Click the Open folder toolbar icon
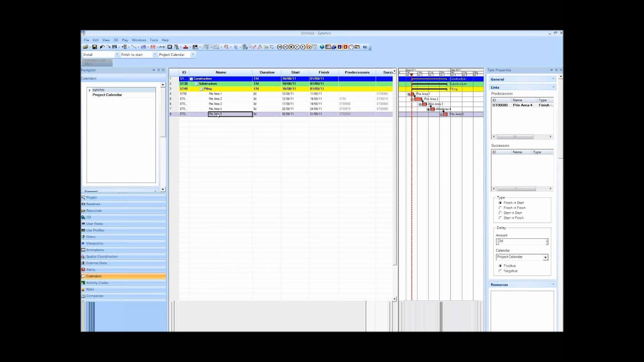 point(86,47)
